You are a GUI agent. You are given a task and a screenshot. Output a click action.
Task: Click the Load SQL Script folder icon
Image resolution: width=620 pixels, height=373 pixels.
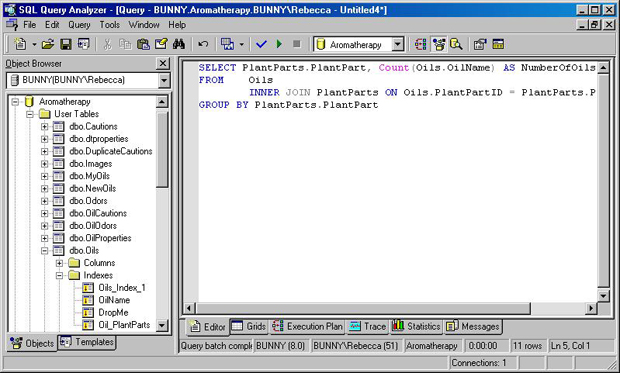48,44
